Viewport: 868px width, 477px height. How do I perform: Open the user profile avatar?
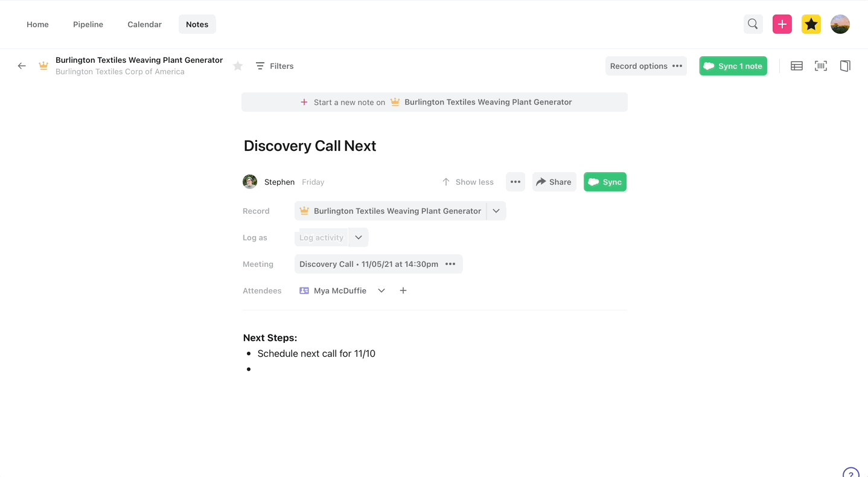pyautogui.click(x=840, y=24)
